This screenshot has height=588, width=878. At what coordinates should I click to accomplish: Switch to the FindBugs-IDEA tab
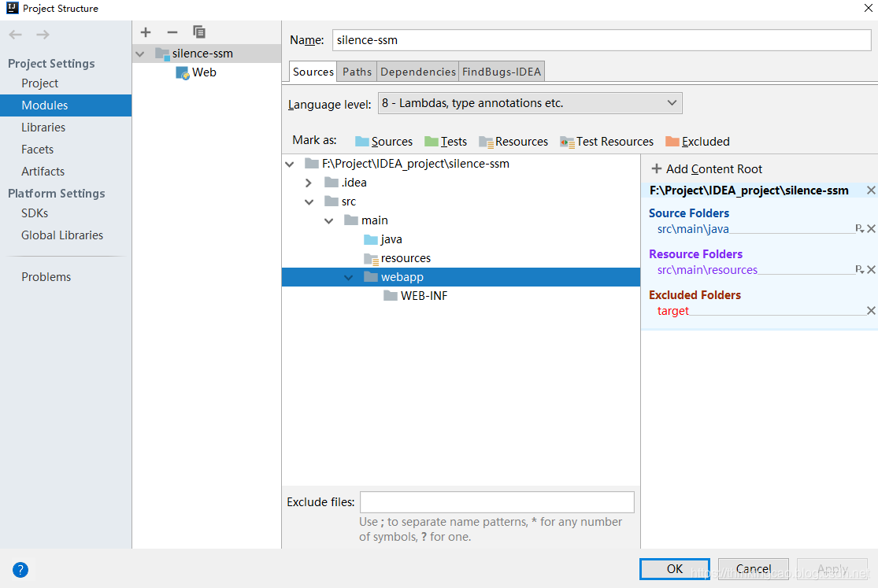coord(501,72)
